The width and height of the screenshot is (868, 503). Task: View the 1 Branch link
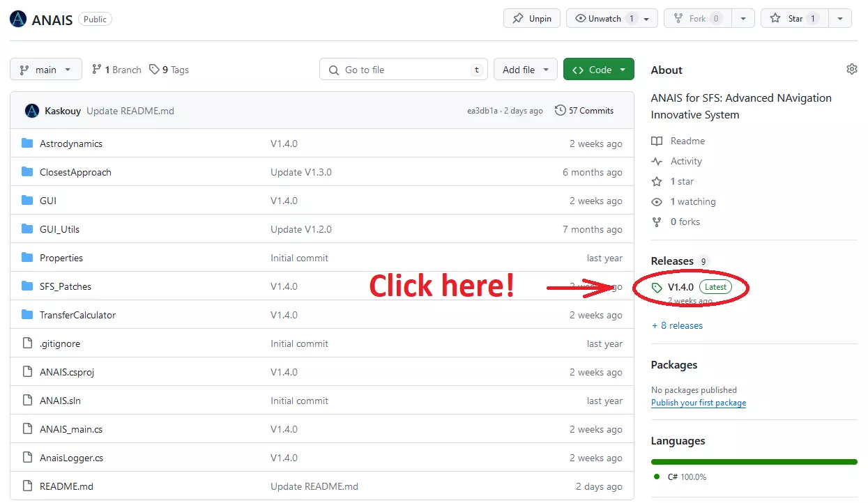(x=116, y=70)
